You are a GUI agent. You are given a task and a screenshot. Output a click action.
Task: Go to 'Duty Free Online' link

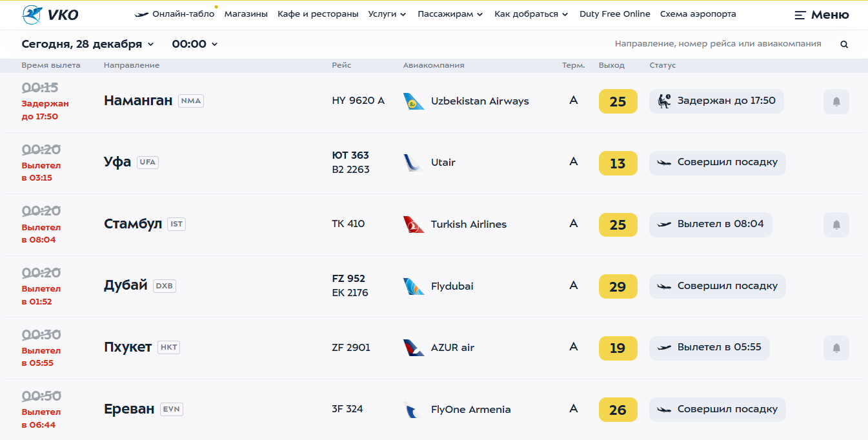coord(614,14)
